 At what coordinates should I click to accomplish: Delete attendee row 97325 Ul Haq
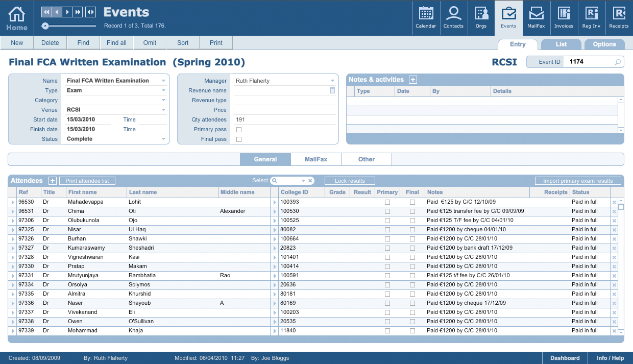(x=614, y=230)
